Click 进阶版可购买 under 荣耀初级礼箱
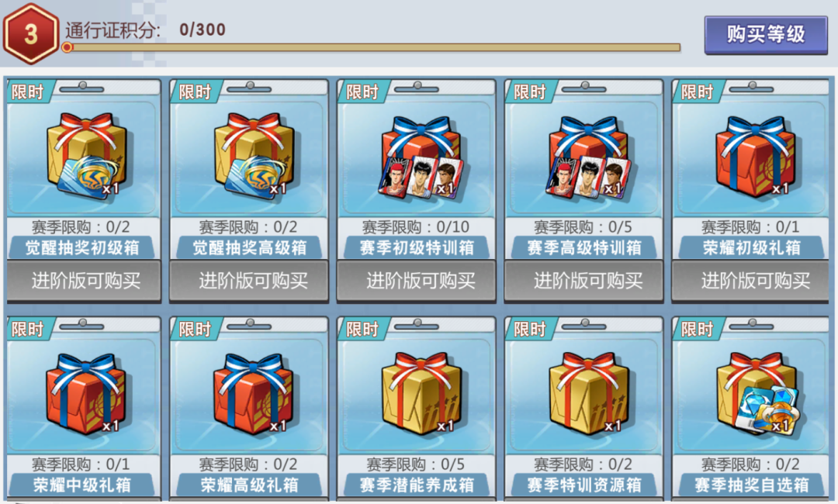The width and height of the screenshot is (838, 504). click(753, 280)
